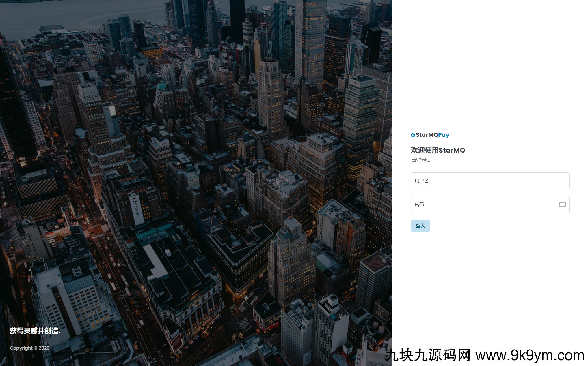588x366 pixels.
Task: Click the Copyright © 2023 footer text
Action: 29,348
